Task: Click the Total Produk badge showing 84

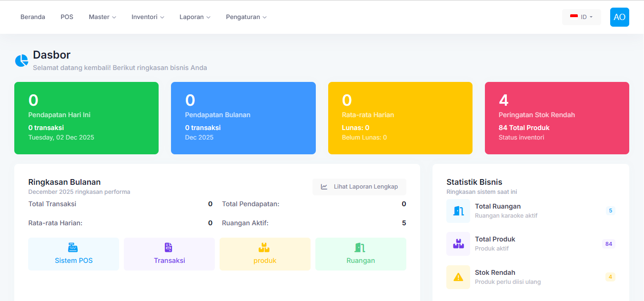Action: [x=609, y=244]
